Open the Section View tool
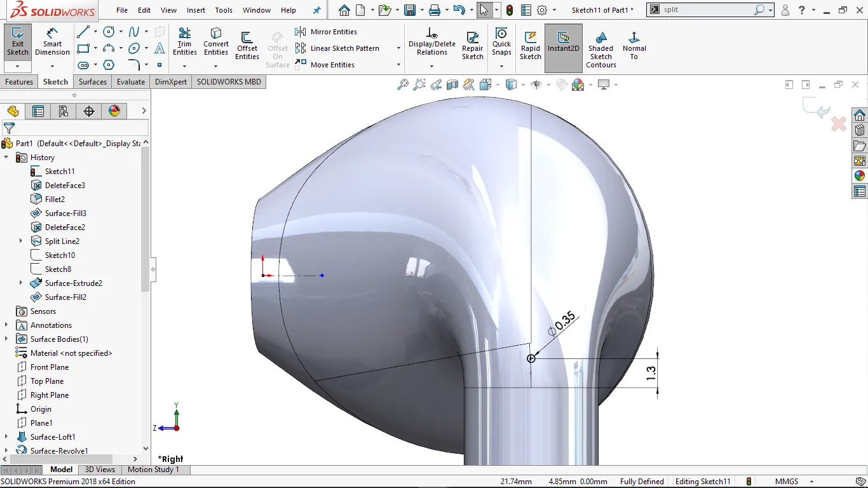The image size is (868, 488). 452,85
